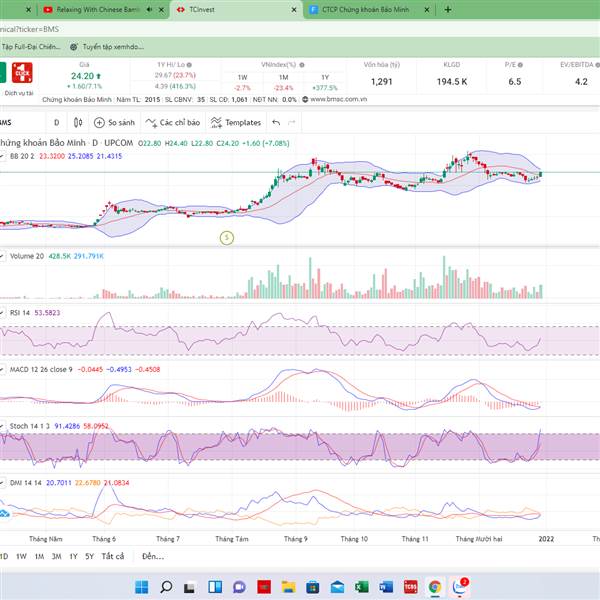This screenshot has width=600, height=600.
Task: Open the Widgets panel from the taskbar
Action: point(215,587)
